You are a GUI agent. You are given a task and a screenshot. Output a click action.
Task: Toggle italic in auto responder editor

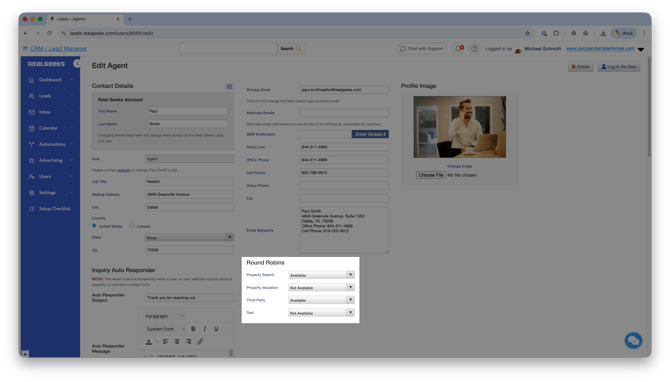pos(205,329)
